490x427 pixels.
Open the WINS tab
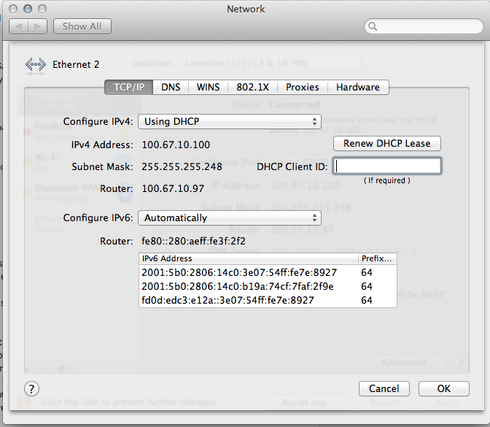tap(208, 87)
